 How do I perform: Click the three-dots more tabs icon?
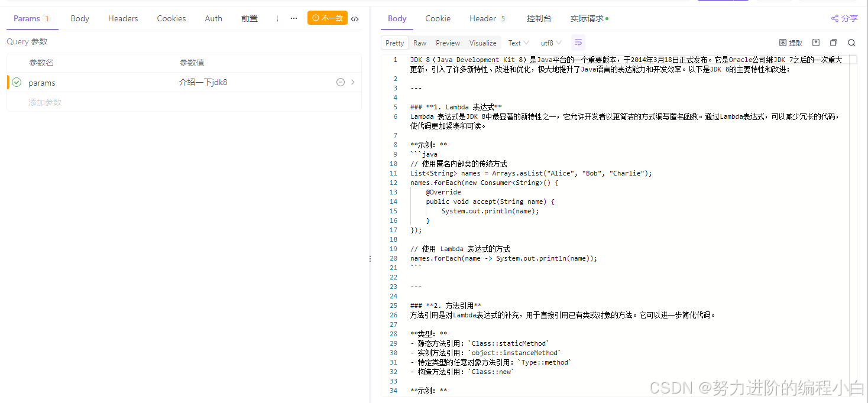[x=294, y=18]
